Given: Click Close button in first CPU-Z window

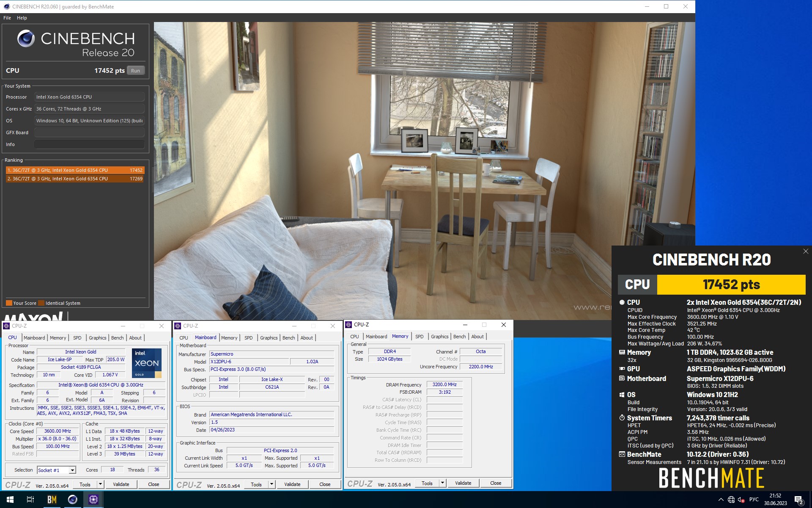Looking at the screenshot, I should coord(154,484).
